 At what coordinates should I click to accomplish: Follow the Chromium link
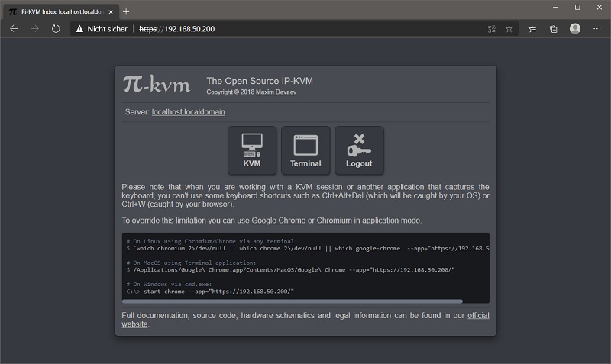coord(334,221)
